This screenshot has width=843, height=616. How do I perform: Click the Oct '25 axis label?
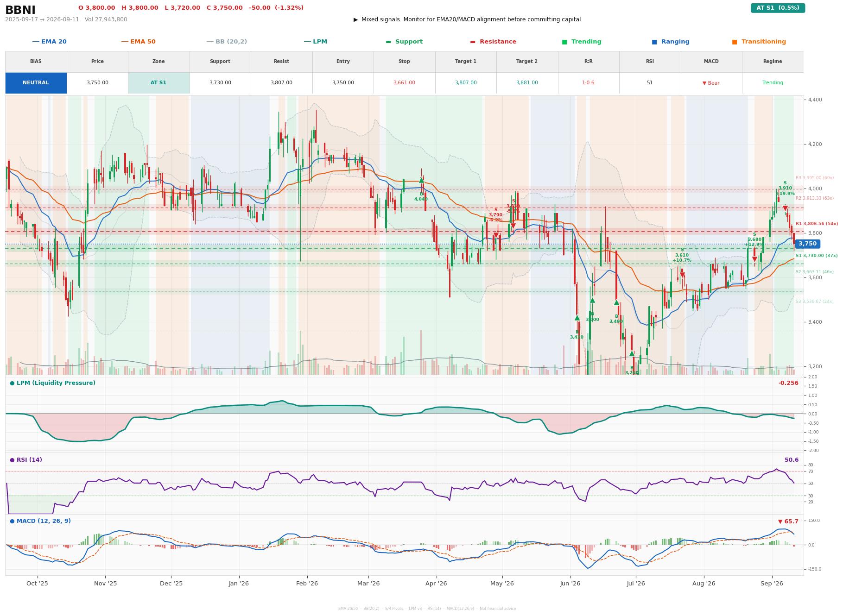click(x=38, y=584)
